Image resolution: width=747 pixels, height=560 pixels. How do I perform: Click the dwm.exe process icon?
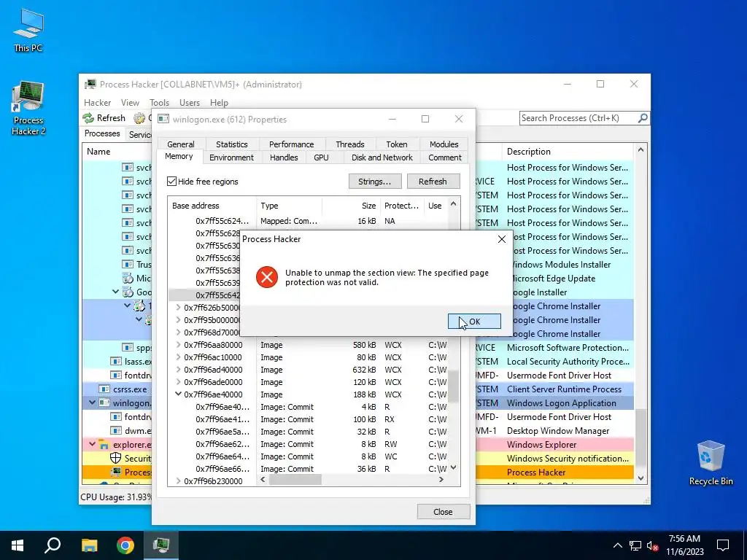pos(116,430)
